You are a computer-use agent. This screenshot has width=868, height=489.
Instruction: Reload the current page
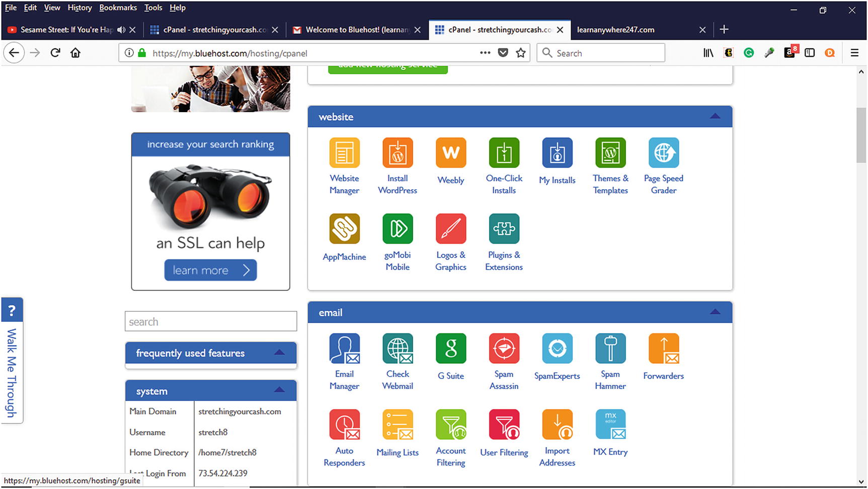tap(55, 53)
